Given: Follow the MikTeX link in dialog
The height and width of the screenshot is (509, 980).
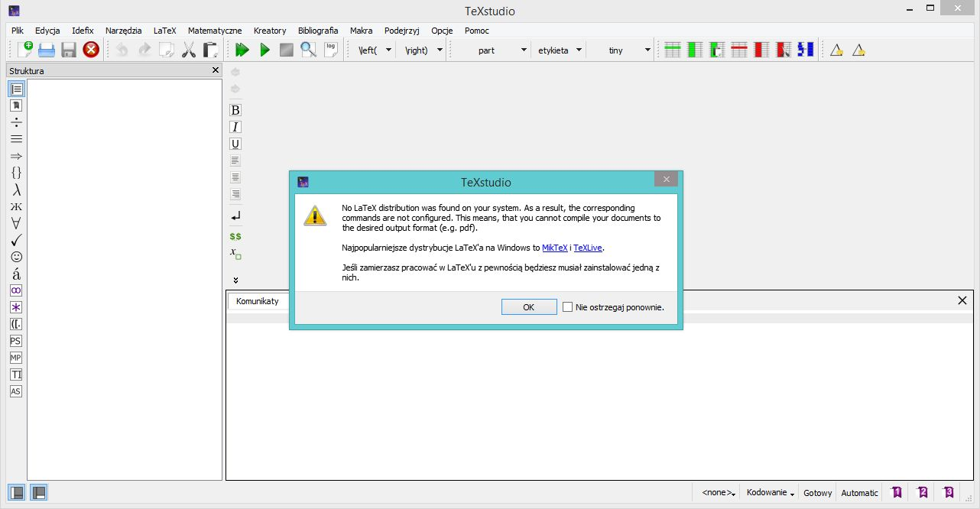Looking at the screenshot, I should point(555,248).
